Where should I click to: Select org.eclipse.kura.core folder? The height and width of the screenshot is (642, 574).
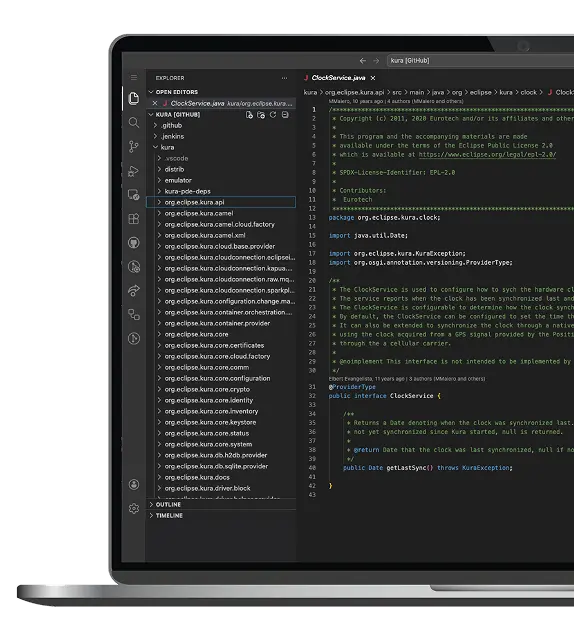(x=221, y=335)
